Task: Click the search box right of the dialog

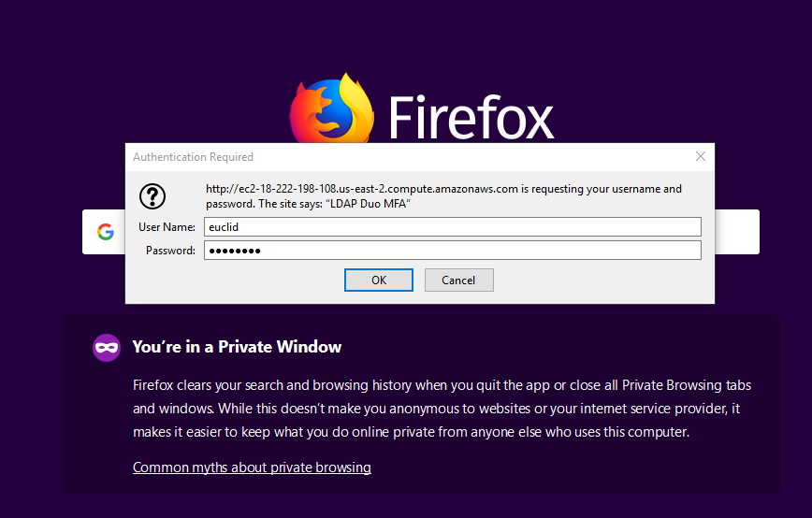Action: pyautogui.click(x=737, y=231)
